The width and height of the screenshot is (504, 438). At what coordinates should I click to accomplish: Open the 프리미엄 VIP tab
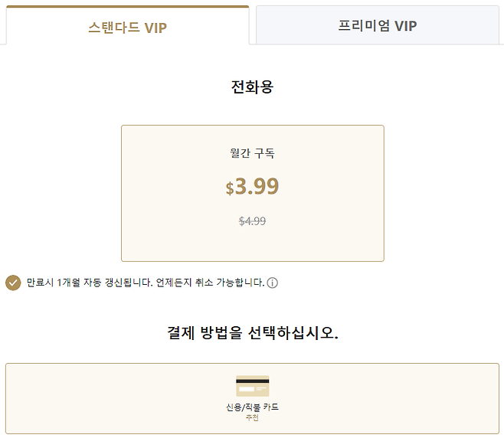click(x=377, y=25)
